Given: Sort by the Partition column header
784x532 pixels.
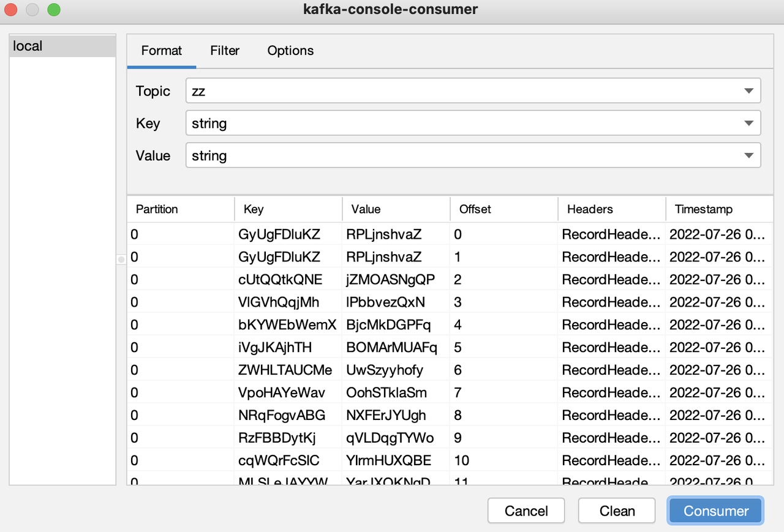Looking at the screenshot, I should pyautogui.click(x=156, y=209).
